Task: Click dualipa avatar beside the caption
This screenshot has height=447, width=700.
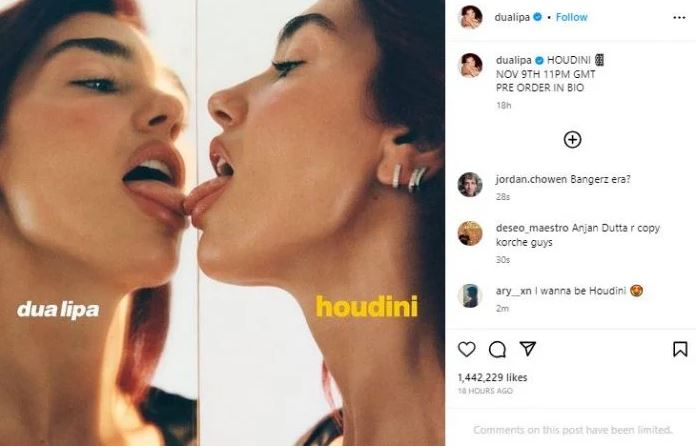Action: [471, 65]
